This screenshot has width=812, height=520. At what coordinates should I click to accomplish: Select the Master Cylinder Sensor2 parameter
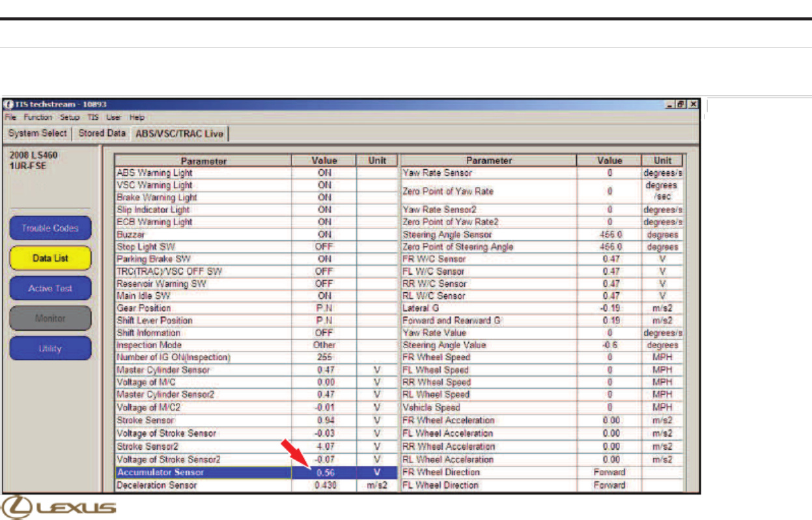165,395
